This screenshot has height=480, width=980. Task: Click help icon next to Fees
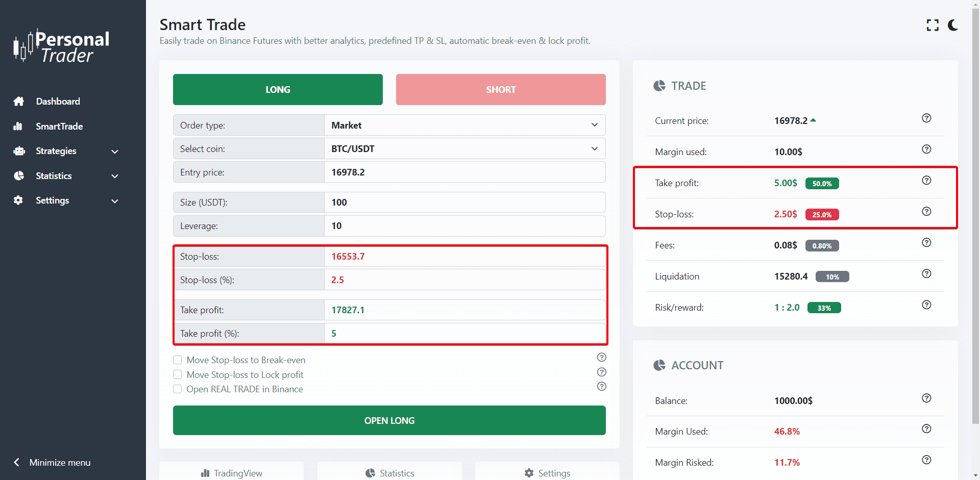point(926,243)
